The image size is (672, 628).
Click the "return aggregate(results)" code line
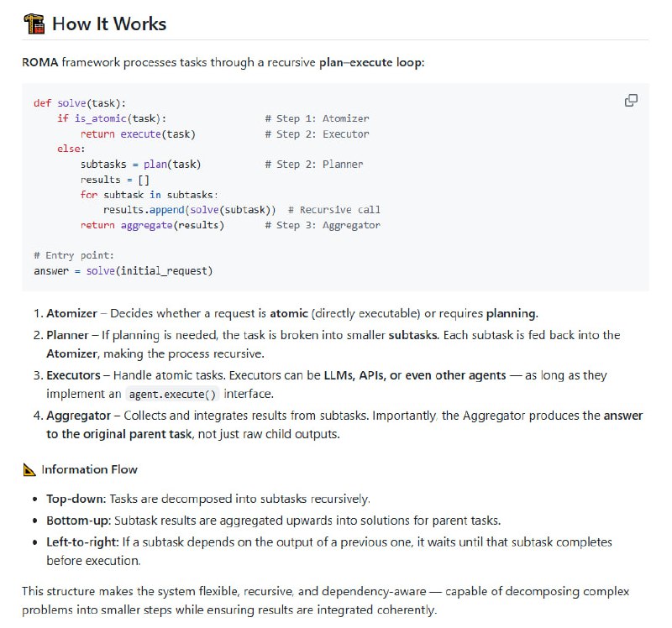pos(152,225)
